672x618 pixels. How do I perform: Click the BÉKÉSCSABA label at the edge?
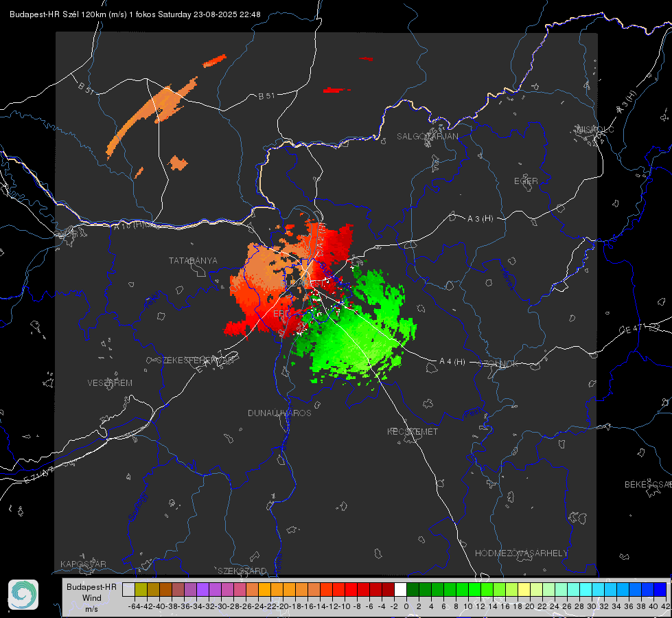648,484
